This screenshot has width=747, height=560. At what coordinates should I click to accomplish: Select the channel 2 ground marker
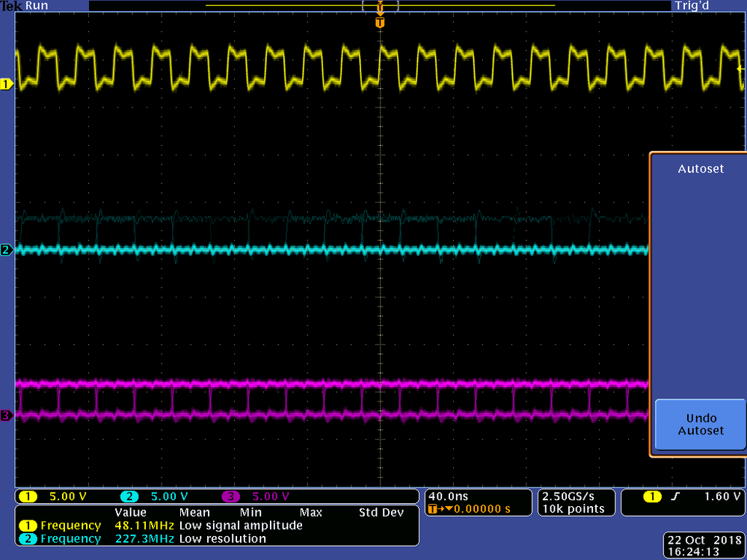point(7,250)
